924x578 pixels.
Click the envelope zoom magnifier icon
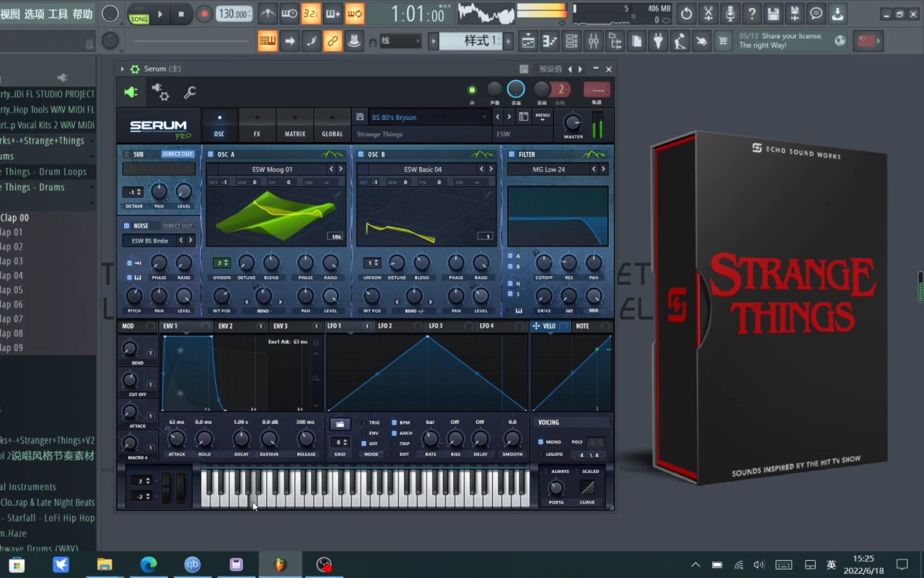coord(316,377)
